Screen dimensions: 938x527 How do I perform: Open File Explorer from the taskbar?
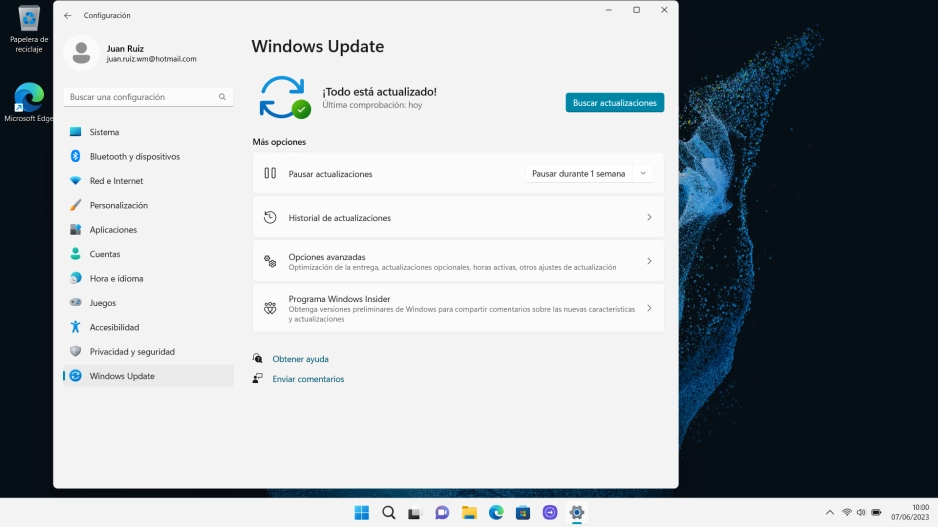point(469,513)
